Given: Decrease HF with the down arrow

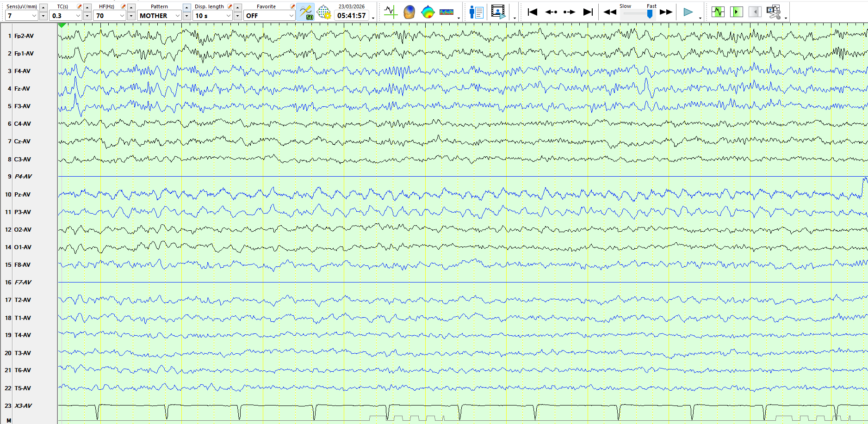Looking at the screenshot, I should point(131,16).
